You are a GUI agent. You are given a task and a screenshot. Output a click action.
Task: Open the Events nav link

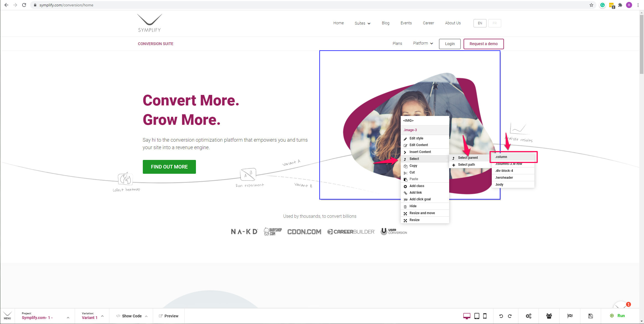(406, 23)
